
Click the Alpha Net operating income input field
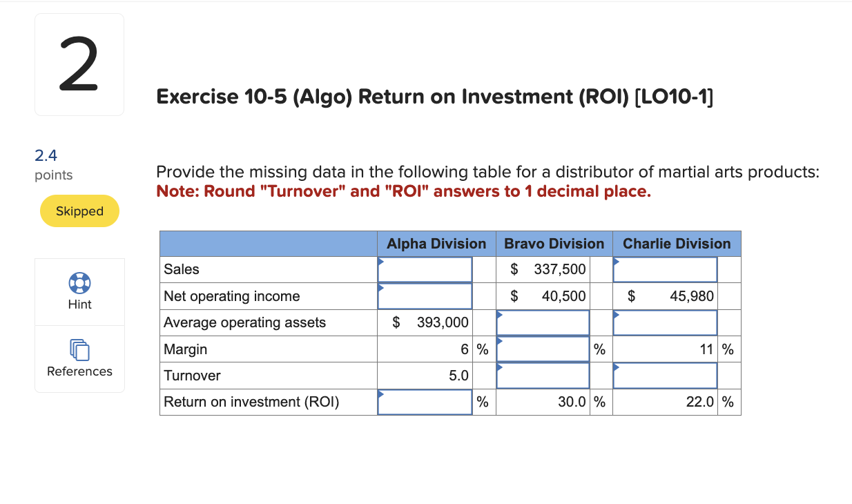click(x=425, y=295)
